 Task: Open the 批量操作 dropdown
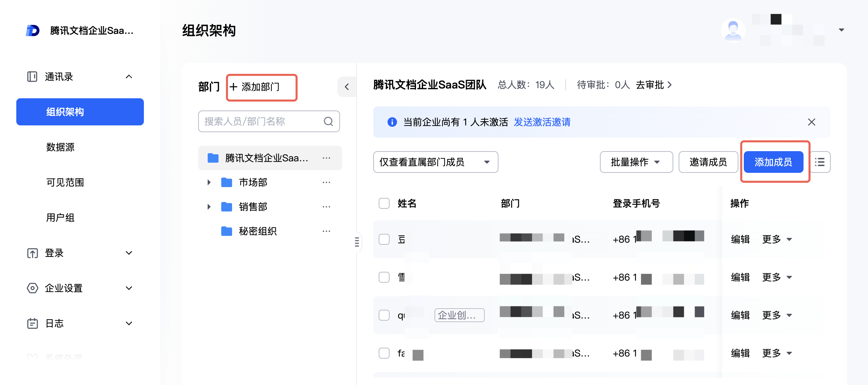click(x=636, y=162)
